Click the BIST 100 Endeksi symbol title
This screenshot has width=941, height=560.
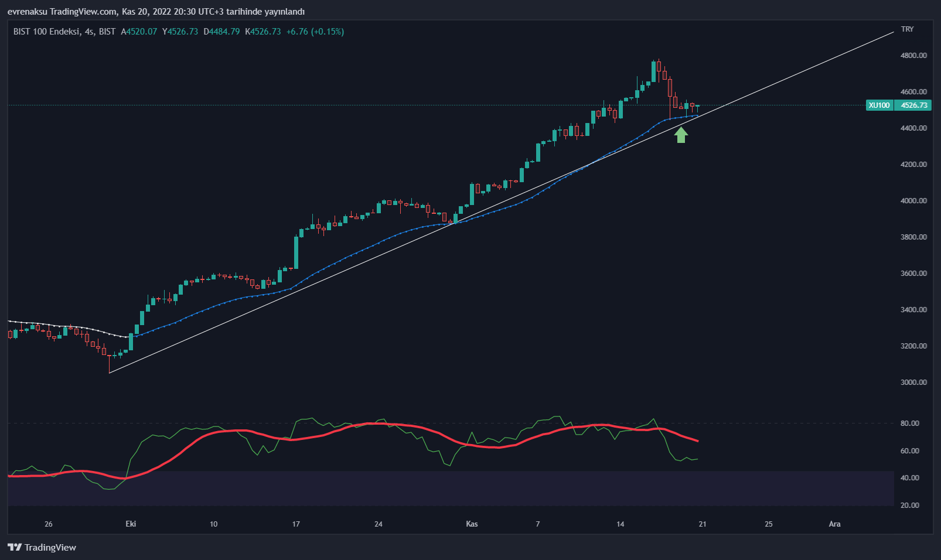(x=46, y=32)
